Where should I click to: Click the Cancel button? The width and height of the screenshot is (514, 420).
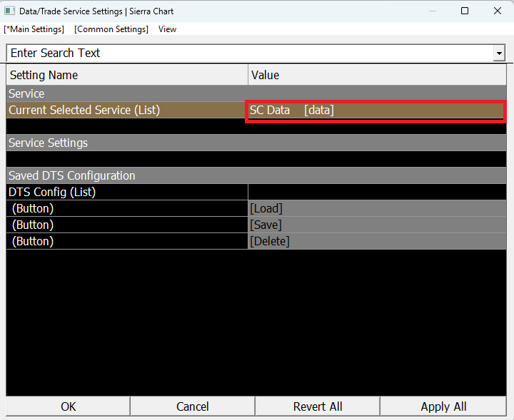[193, 406]
